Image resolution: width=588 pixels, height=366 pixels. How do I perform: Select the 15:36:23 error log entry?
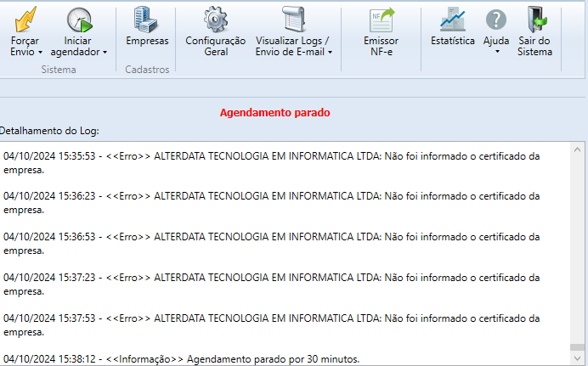click(272, 203)
